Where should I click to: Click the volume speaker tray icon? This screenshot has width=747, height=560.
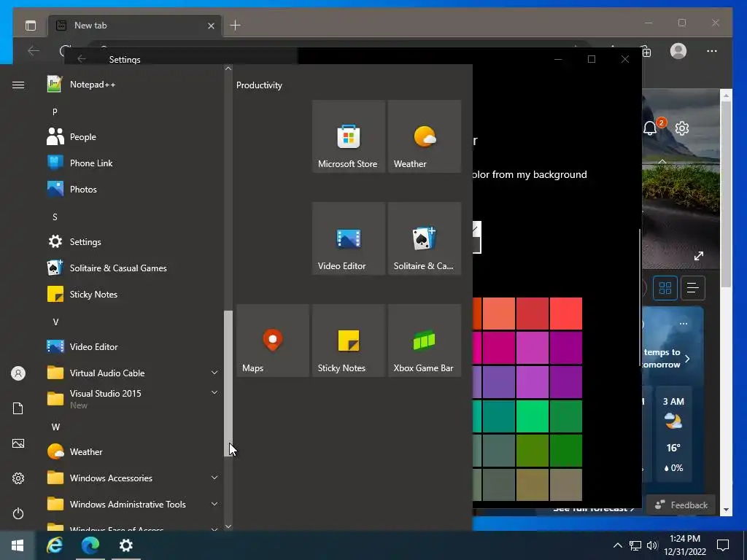pyautogui.click(x=652, y=545)
